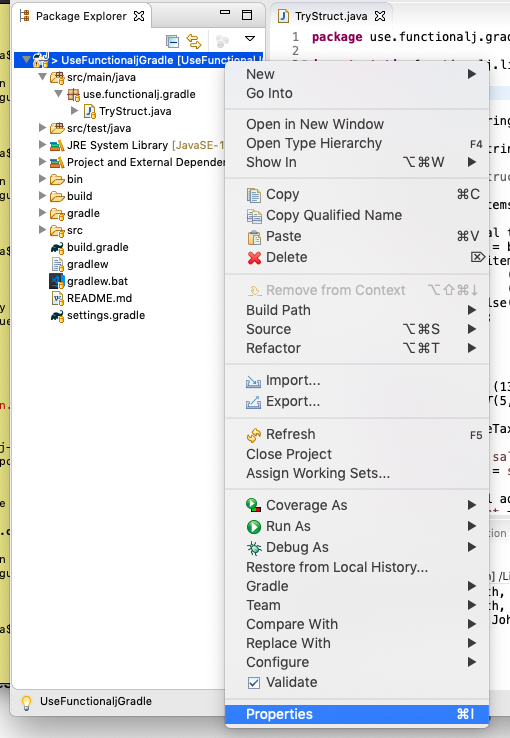
Task: Choose Assign Working Sets...
Action: coord(357,473)
